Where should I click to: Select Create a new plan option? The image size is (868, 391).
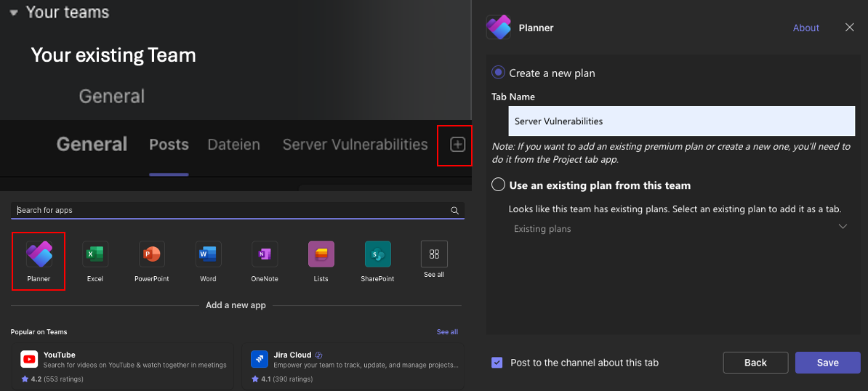[498, 73]
